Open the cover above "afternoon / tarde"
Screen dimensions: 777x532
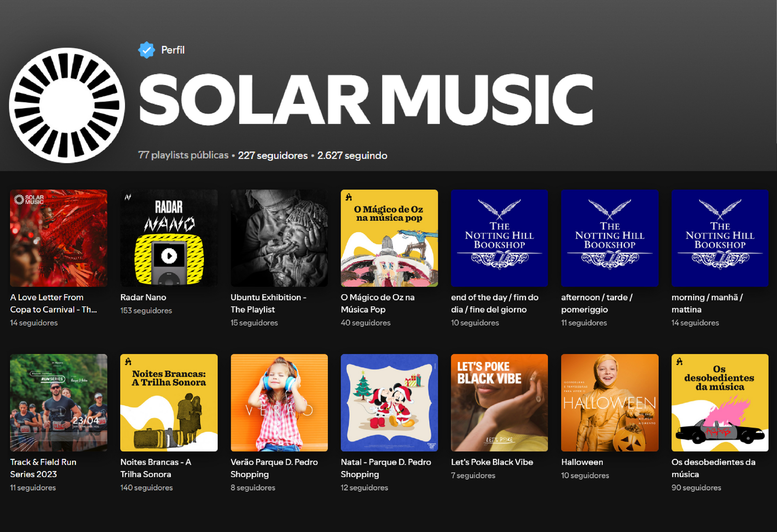pos(610,238)
